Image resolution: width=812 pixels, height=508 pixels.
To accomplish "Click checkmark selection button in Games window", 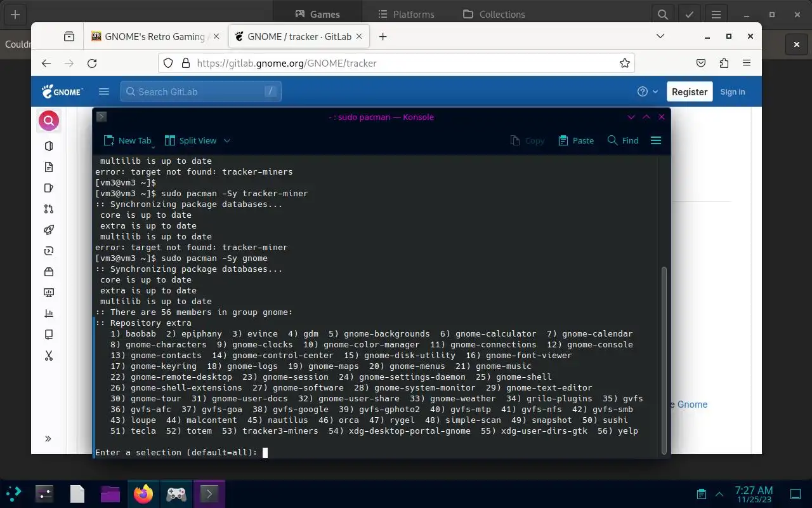I will pyautogui.click(x=689, y=14).
